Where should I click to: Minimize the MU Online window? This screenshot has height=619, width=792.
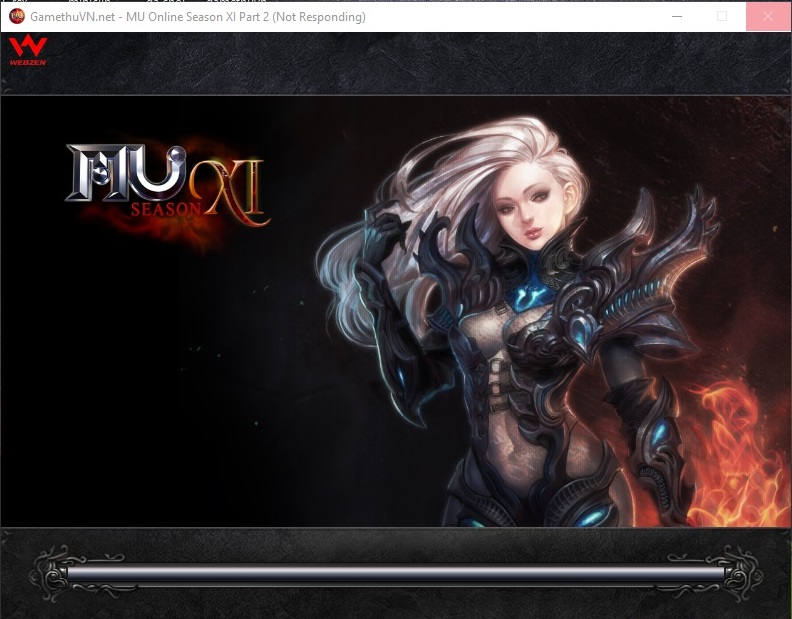[x=677, y=16]
